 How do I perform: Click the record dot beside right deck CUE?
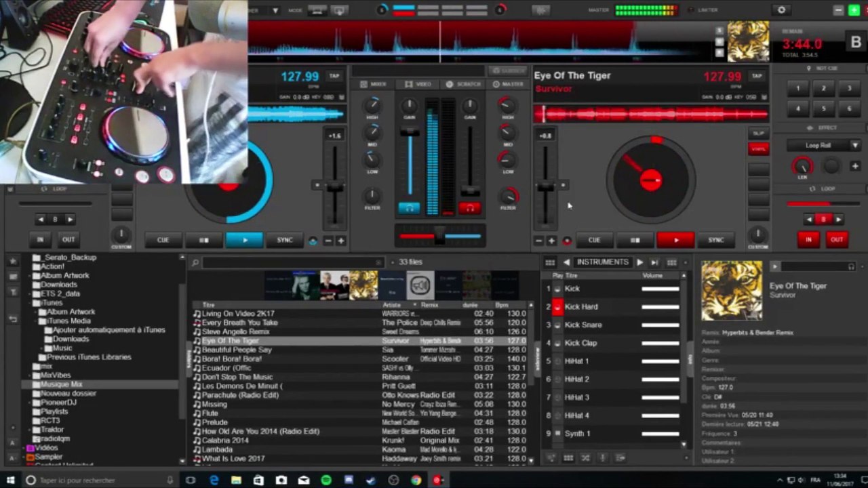point(567,241)
